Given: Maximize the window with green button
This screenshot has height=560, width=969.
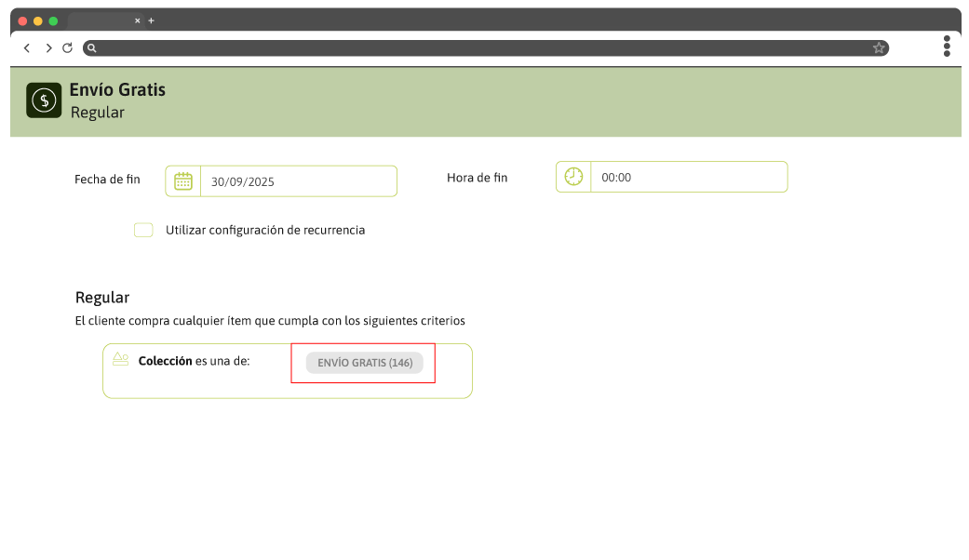Looking at the screenshot, I should pyautogui.click(x=54, y=20).
